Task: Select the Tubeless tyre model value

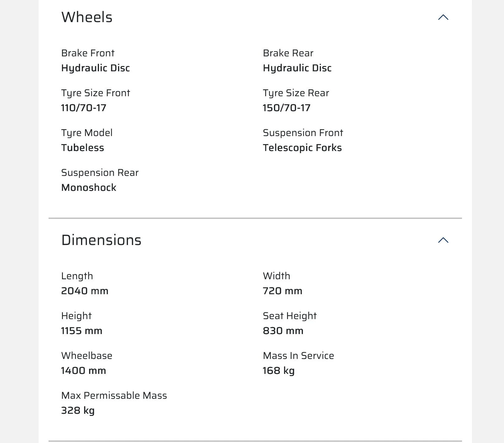Action: click(83, 148)
